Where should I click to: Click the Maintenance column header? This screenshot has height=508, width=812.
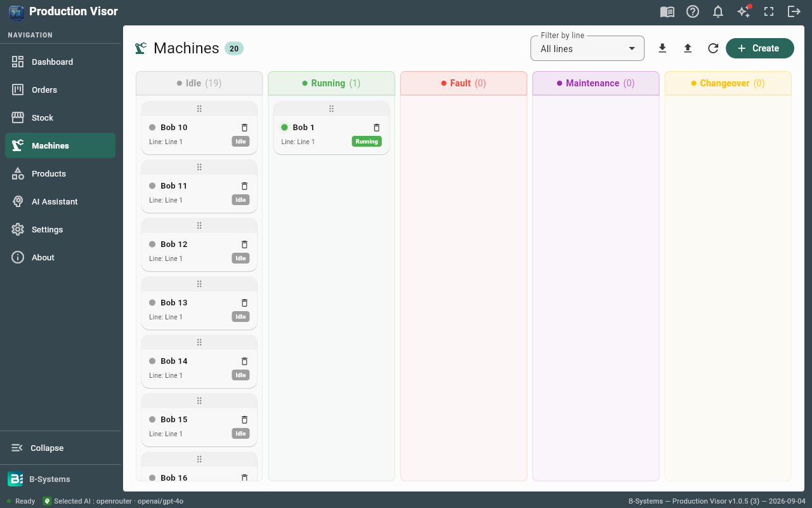point(596,83)
